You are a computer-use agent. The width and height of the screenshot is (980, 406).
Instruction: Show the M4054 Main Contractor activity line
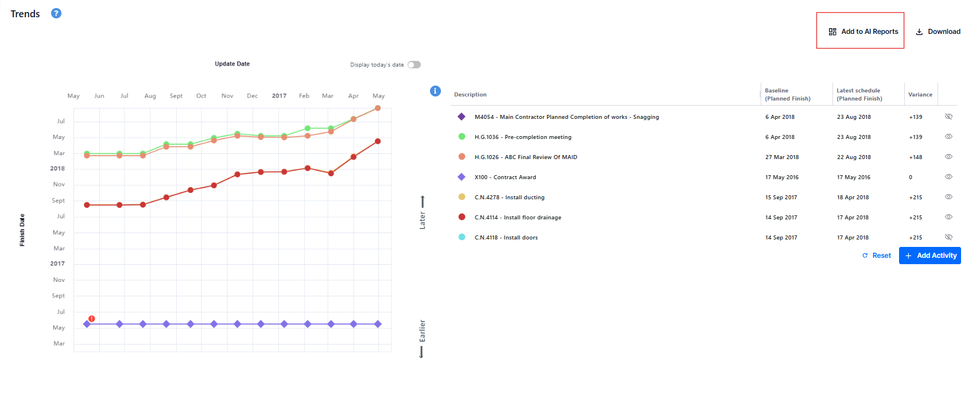[948, 117]
